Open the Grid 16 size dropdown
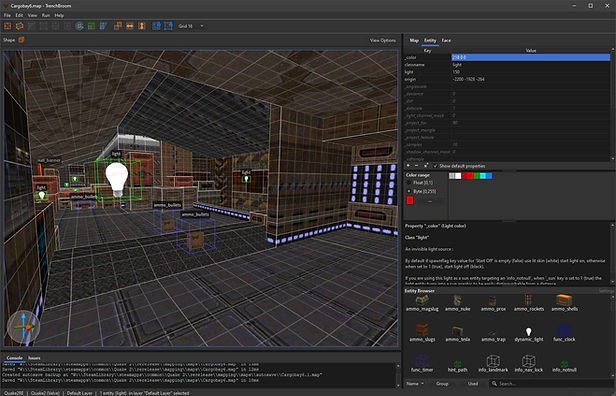The width and height of the screenshot is (616, 396). [x=191, y=26]
